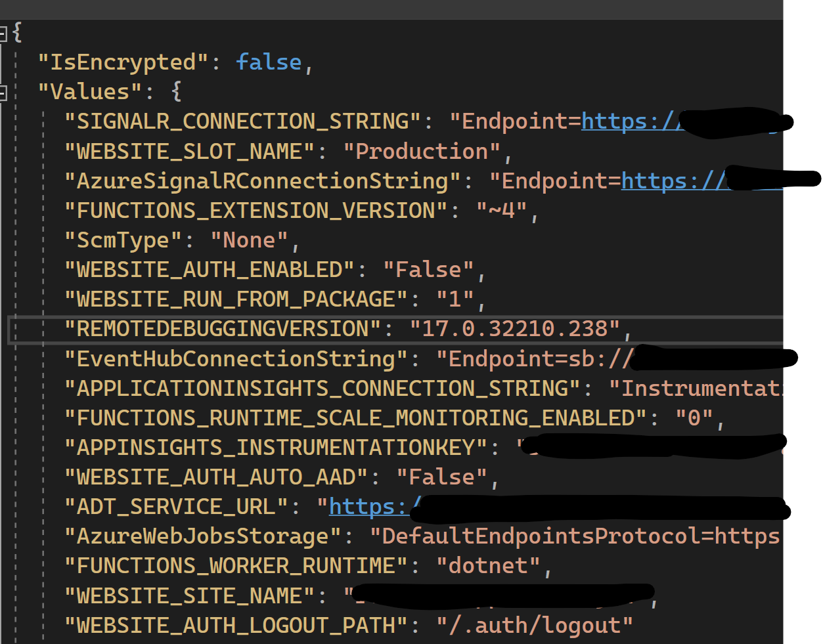Click the "APPLICATIONINSIGHTS_CONNECTION_STRING" key
This screenshot has height=644, width=823.
(322, 389)
